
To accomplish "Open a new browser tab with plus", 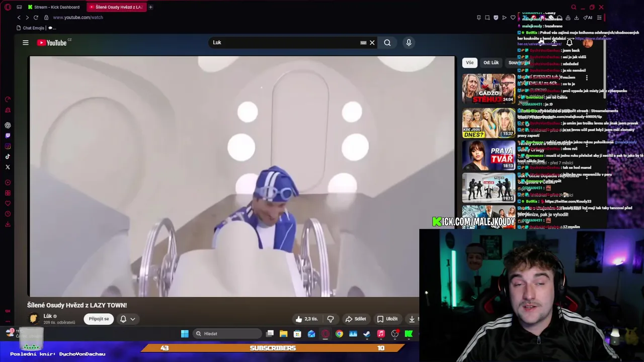I will pos(150,7).
